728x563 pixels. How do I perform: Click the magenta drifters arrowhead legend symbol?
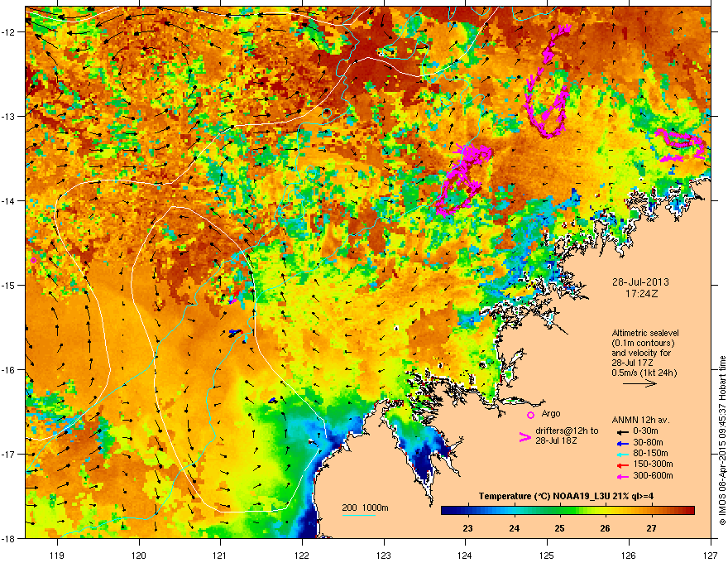[x=524, y=437]
